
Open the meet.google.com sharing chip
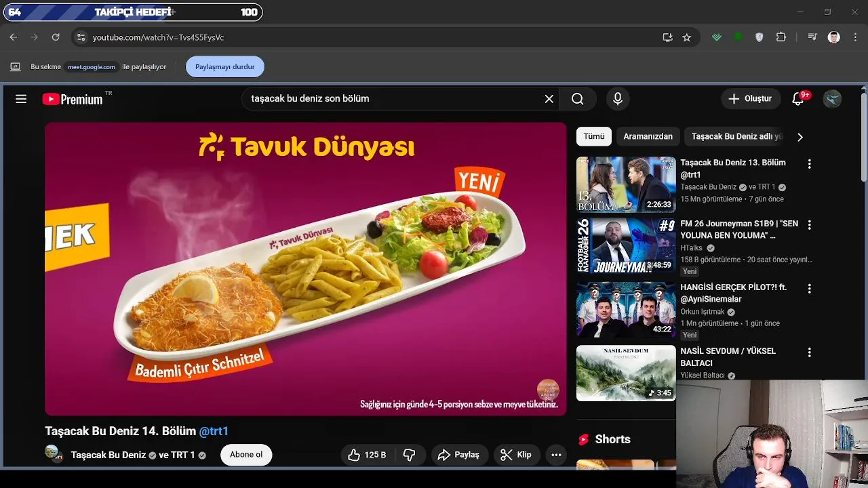92,67
